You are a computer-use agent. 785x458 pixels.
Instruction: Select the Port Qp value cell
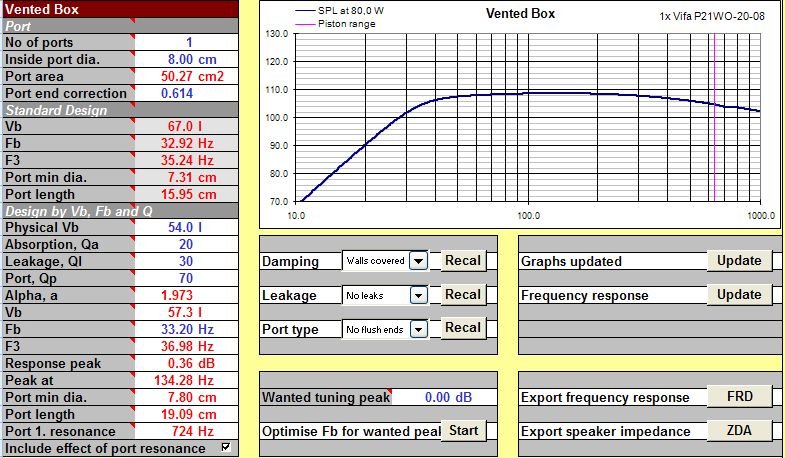pyautogui.click(x=188, y=279)
